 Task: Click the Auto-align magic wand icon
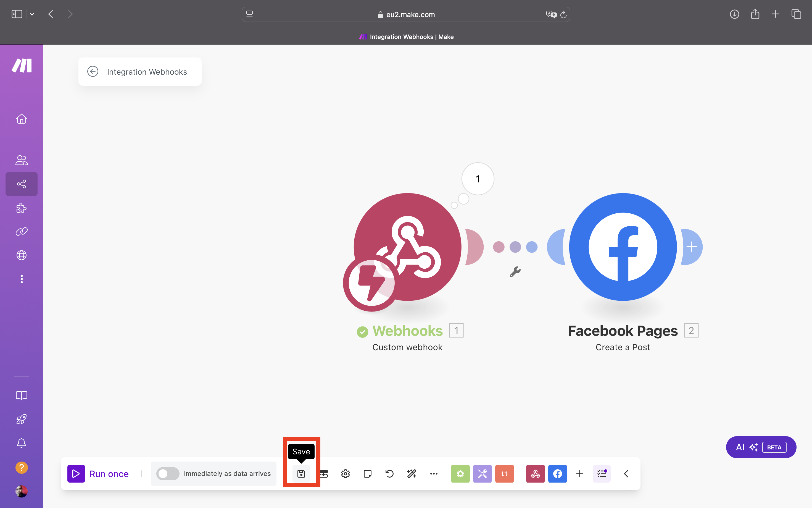coord(412,474)
